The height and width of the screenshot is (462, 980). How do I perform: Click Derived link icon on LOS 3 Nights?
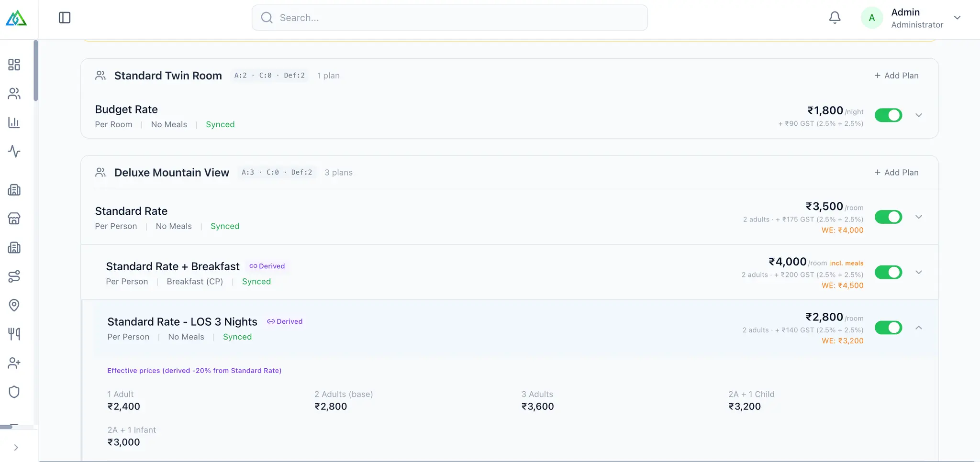(271, 321)
